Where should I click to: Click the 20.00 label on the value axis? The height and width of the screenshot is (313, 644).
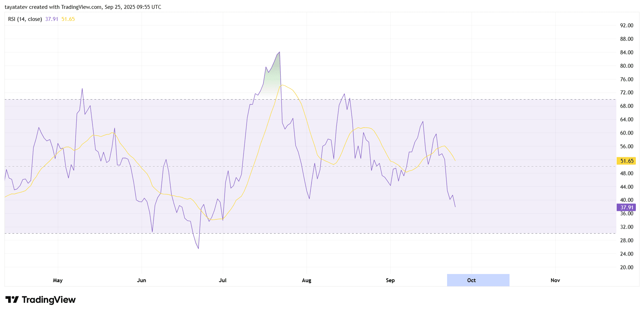pyautogui.click(x=626, y=267)
